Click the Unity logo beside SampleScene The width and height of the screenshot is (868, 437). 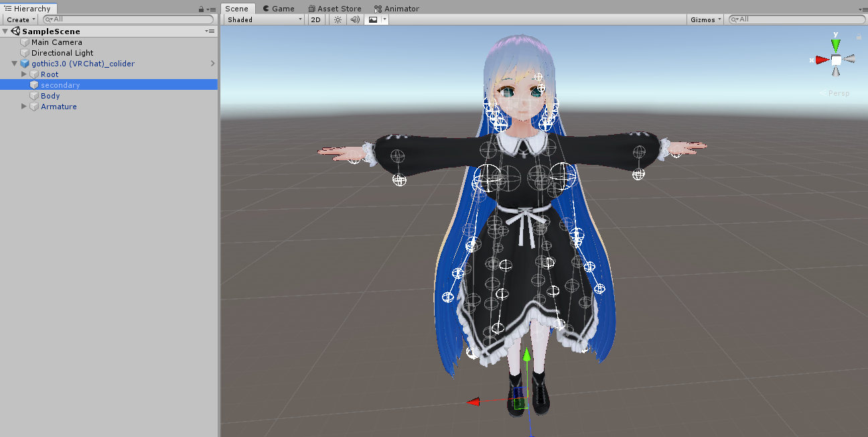click(x=15, y=32)
